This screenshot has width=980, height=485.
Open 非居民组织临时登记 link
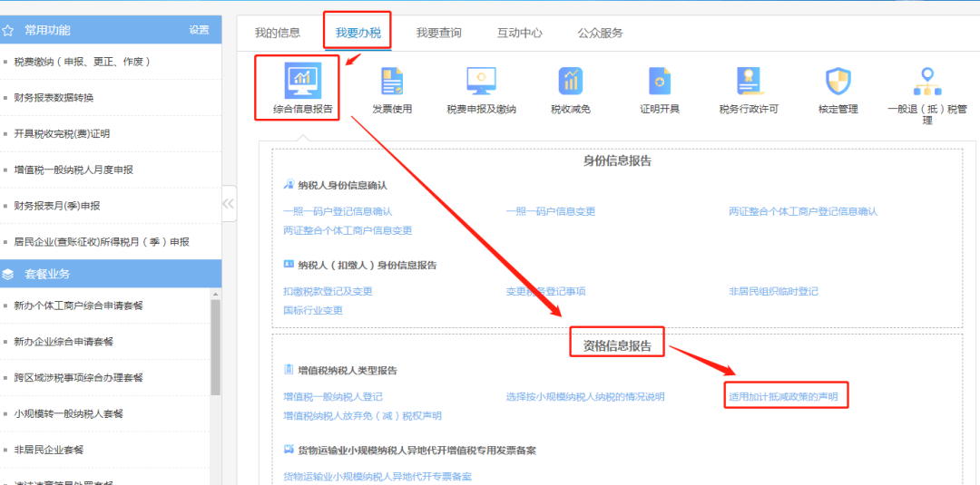773,292
